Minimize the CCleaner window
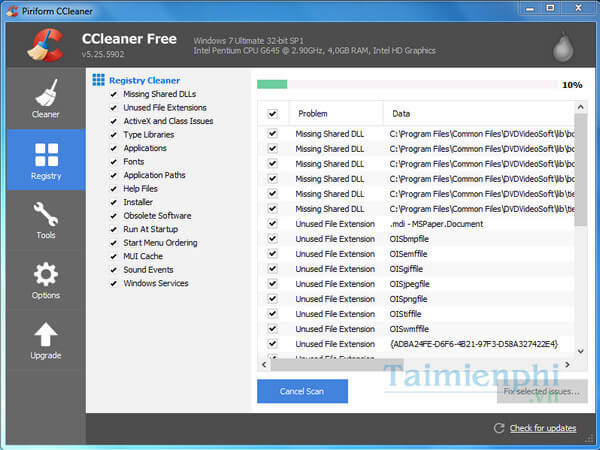Image resolution: width=600 pixels, height=450 pixels. (530, 8)
